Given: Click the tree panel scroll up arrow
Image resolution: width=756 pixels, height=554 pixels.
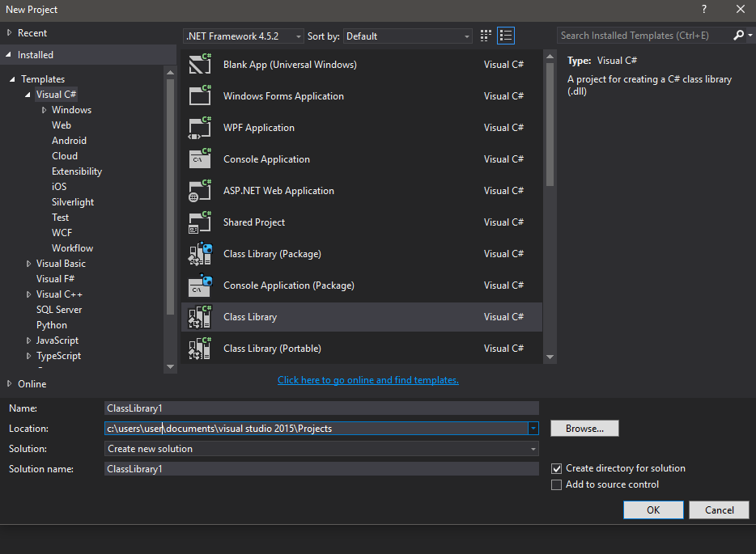Looking at the screenshot, I should [170, 72].
